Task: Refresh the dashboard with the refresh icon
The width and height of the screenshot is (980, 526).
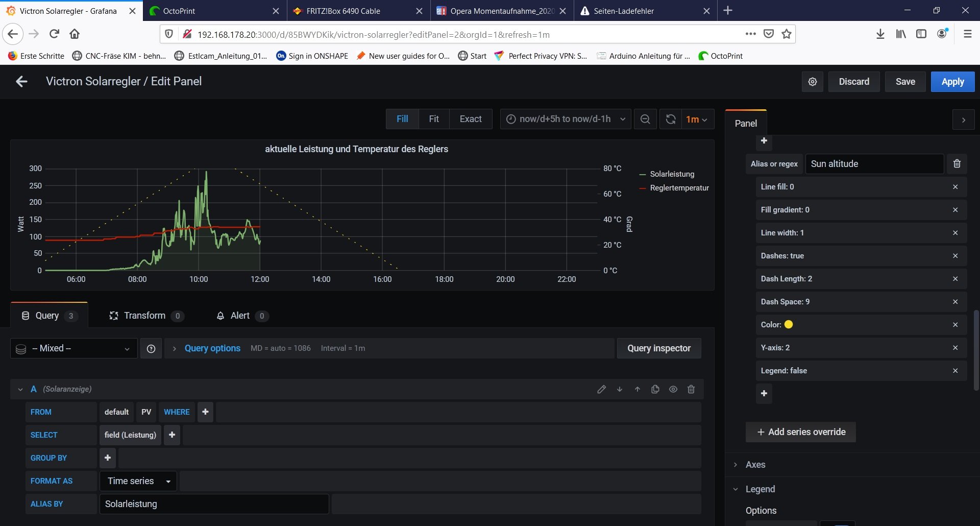Action: coord(671,119)
